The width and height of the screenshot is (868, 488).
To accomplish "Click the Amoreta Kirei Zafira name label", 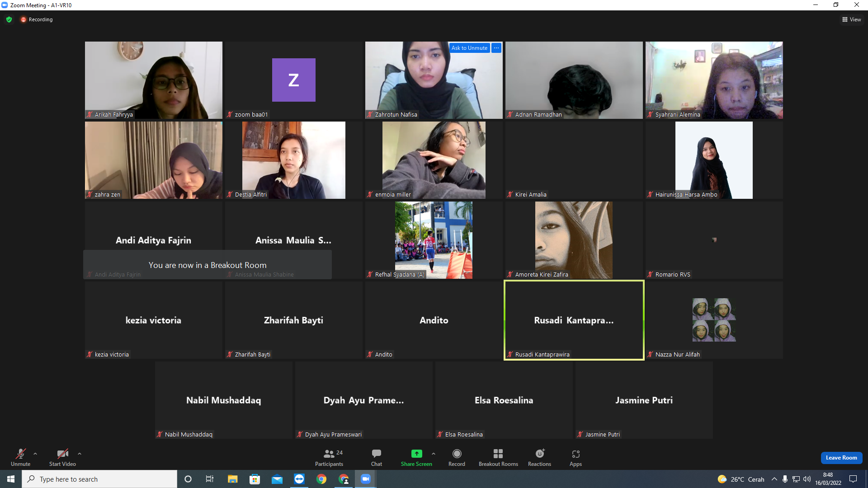I will coord(542,275).
